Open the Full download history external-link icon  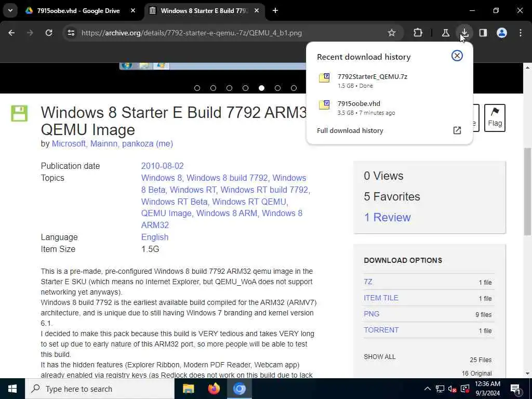[x=457, y=130]
